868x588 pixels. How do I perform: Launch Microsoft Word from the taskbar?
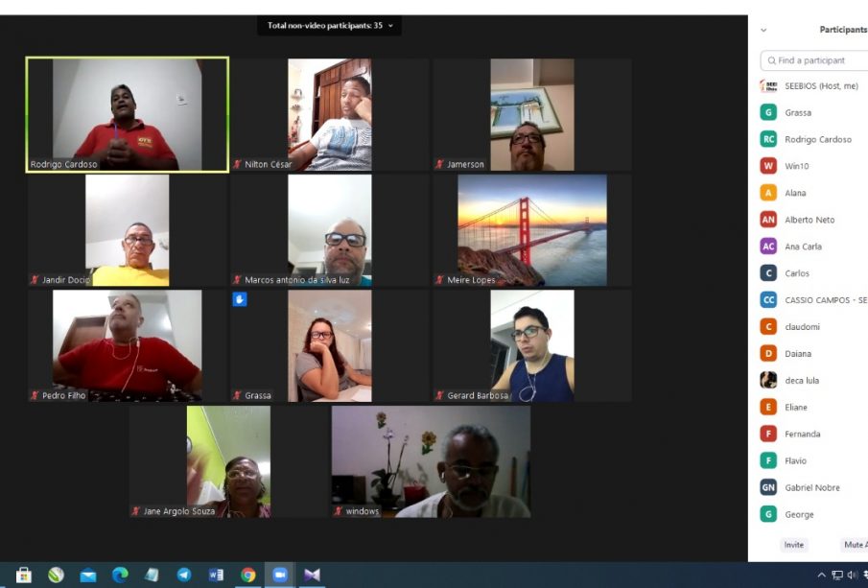click(x=216, y=575)
